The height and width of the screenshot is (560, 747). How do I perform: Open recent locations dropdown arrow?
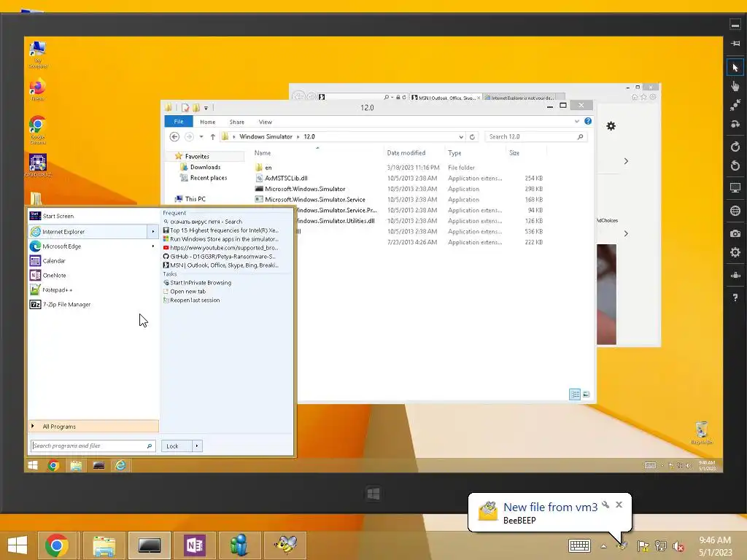click(201, 136)
